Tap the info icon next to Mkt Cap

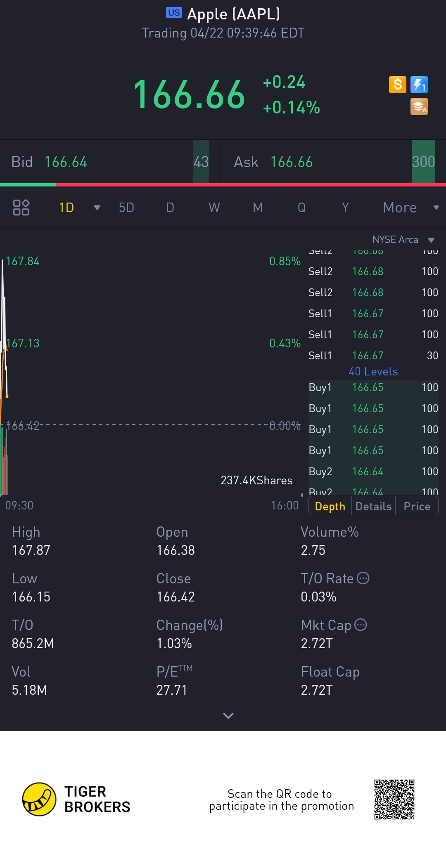(x=361, y=625)
